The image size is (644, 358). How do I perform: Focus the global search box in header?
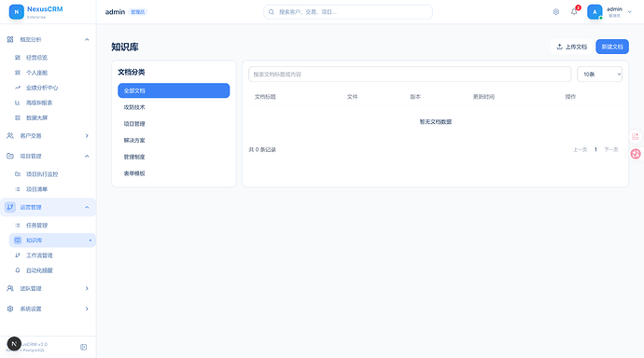[x=348, y=12]
